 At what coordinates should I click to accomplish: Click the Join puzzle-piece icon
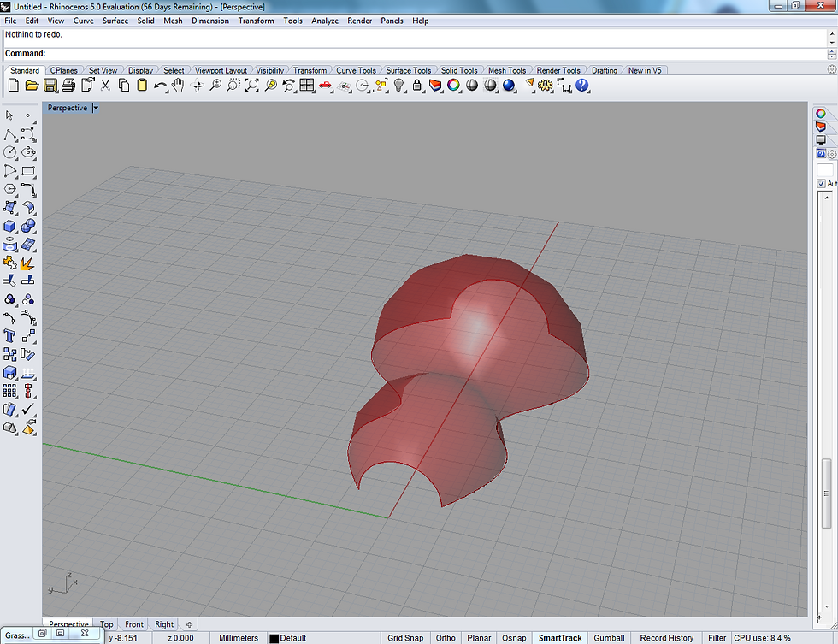pos(9,263)
